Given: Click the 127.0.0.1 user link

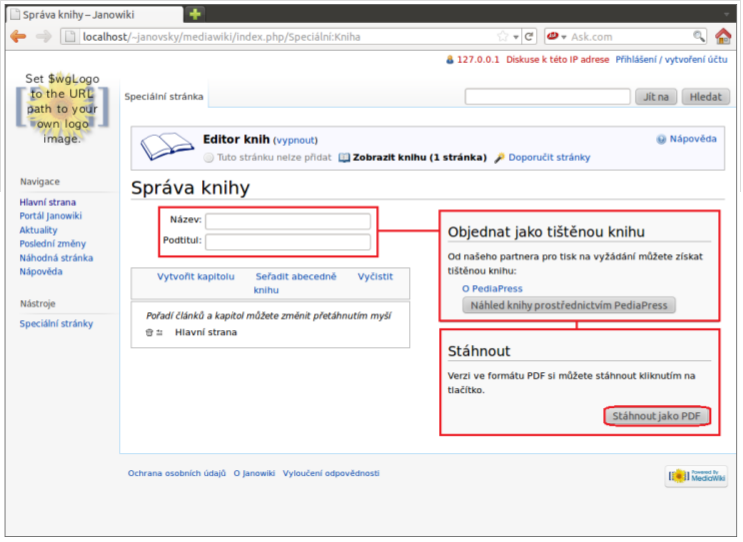Looking at the screenshot, I should coord(478,60).
